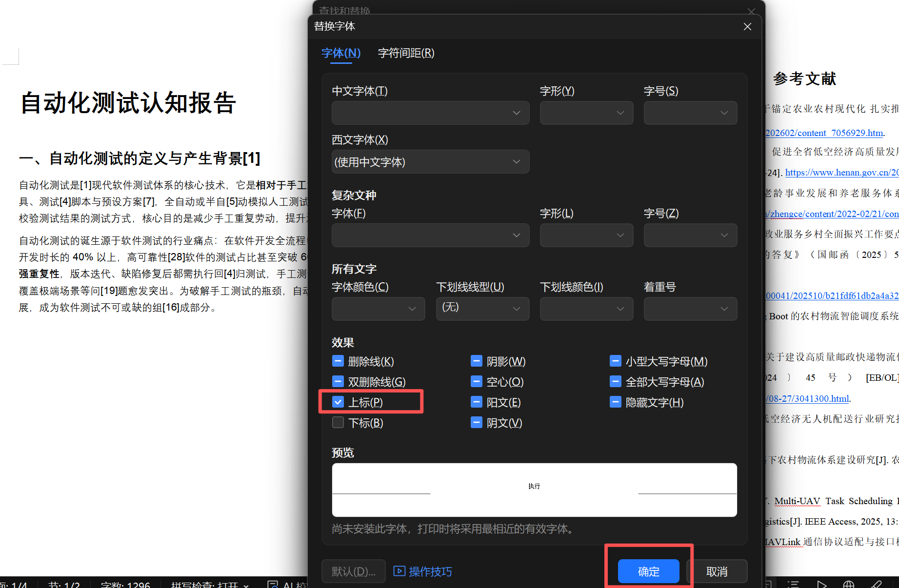The width and height of the screenshot is (899, 588).
Task: Enable the 下标(B) checkbox
Action: [338, 422]
